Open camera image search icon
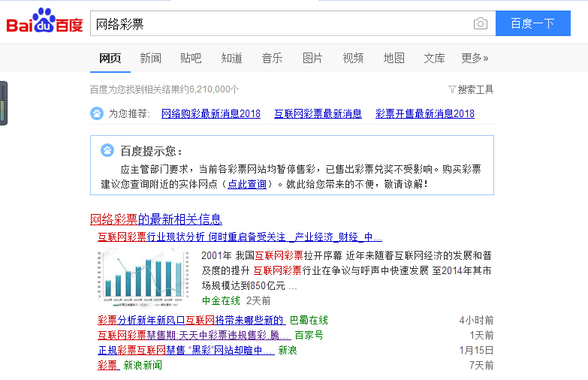The image size is (588, 380). pos(481,23)
